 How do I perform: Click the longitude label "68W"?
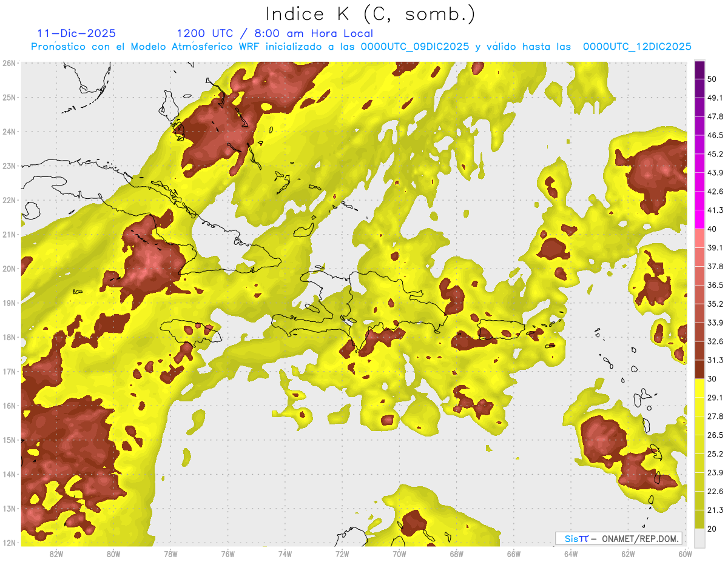tap(456, 554)
